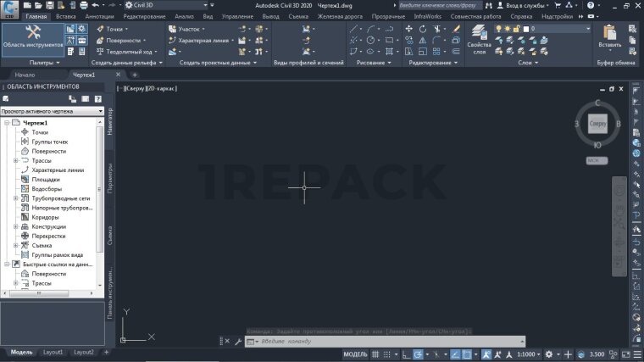Click the МСК coordinate system button
The height and width of the screenshot is (362, 644).
tap(597, 160)
